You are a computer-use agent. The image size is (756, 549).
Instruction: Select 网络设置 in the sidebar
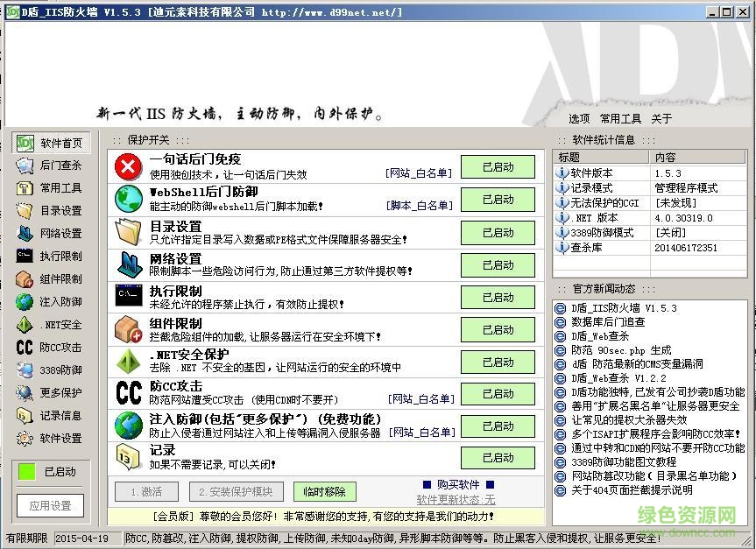coord(50,234)
